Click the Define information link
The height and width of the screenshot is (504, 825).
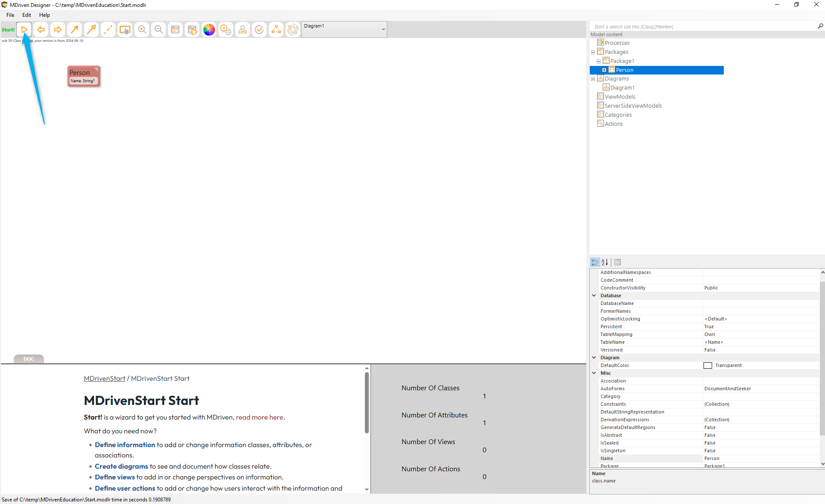coord(125,445)
